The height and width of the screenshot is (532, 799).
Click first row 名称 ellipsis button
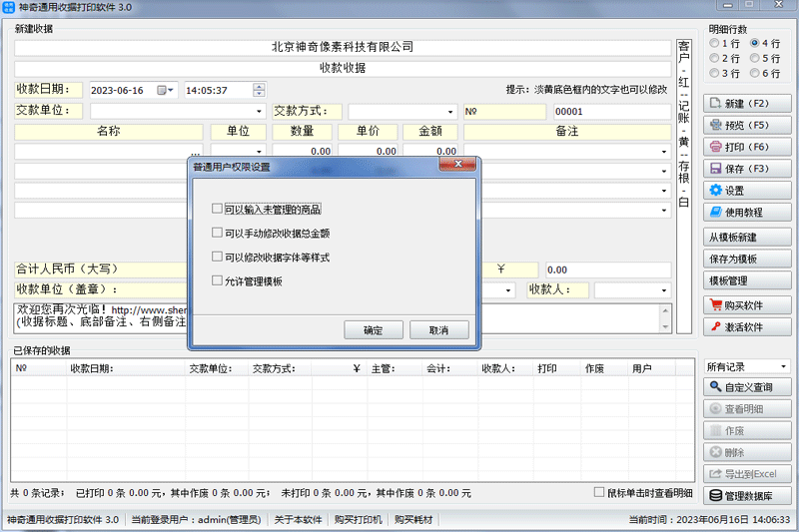[195, 153]
